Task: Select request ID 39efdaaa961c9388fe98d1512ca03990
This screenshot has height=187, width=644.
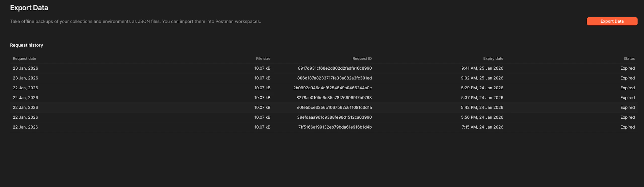Action: pos(334,117)
